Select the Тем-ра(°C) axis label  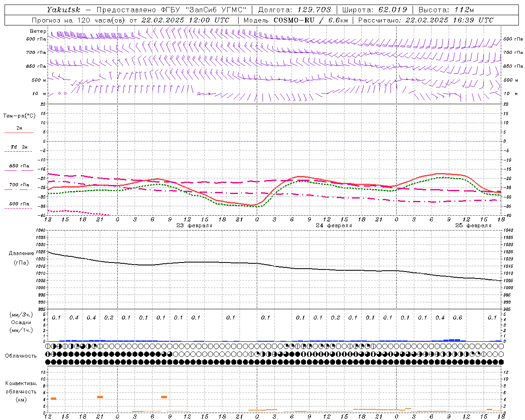(x=19, y=116)
